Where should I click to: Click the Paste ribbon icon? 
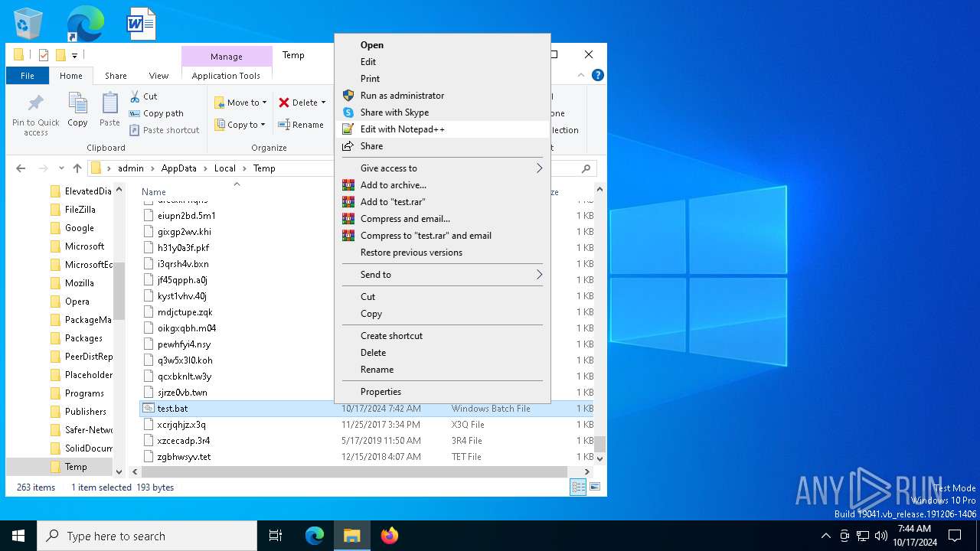click(x=109, y=109)
